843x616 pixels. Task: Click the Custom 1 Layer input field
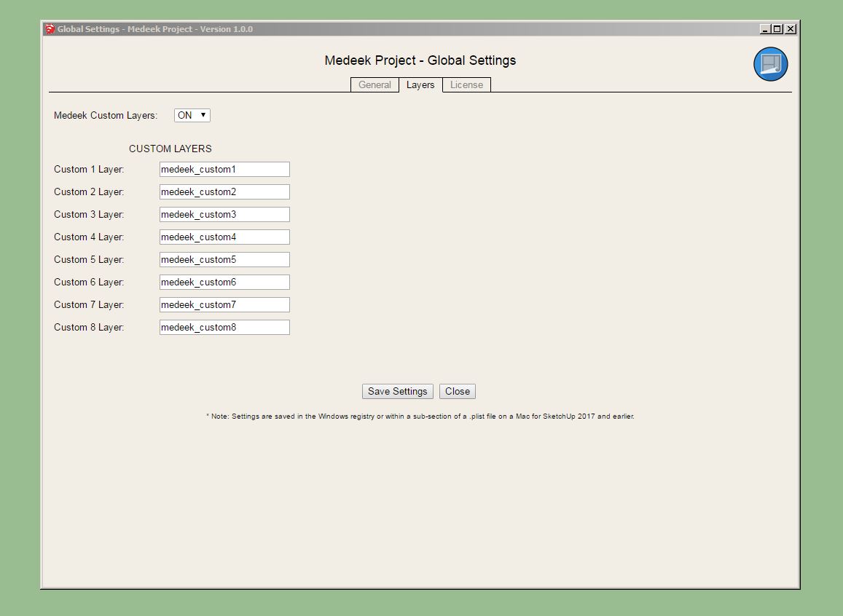[x=224, y=170]
